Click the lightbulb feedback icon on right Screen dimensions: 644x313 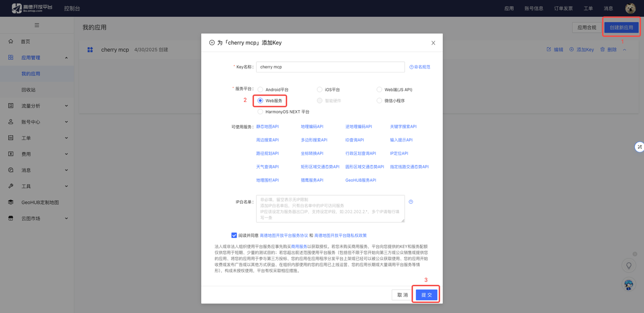coord(628,265)
